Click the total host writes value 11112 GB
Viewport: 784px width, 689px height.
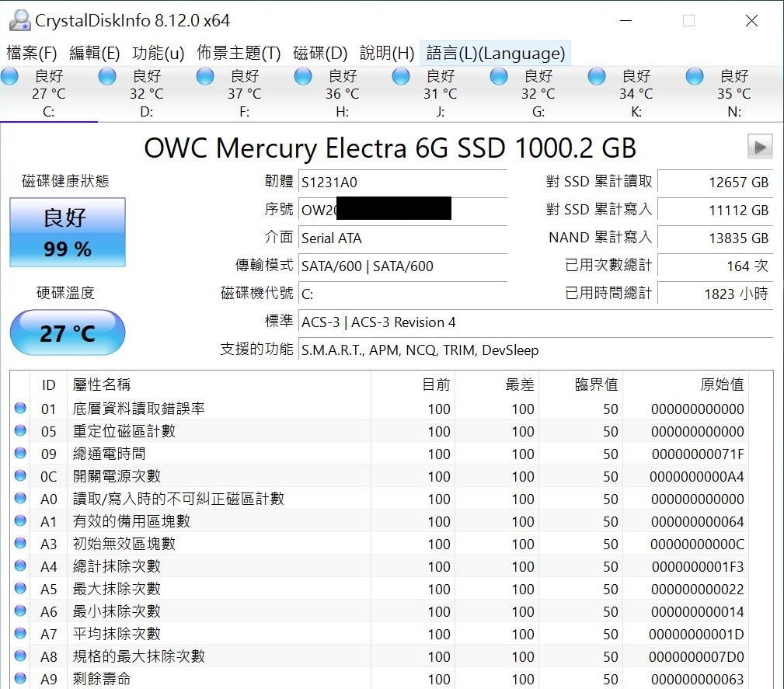(x=715, y=210)
